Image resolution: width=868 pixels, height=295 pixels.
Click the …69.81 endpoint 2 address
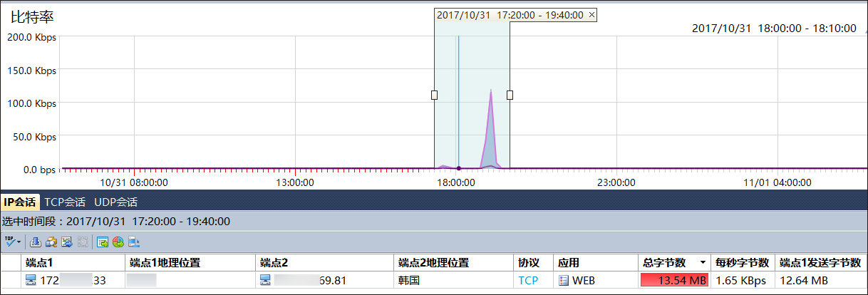310,280
